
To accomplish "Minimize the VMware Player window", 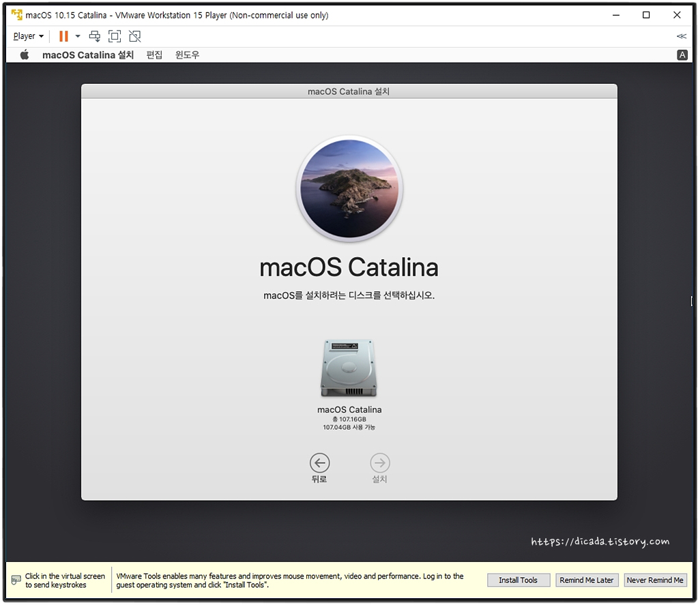I will coord(616,15).
